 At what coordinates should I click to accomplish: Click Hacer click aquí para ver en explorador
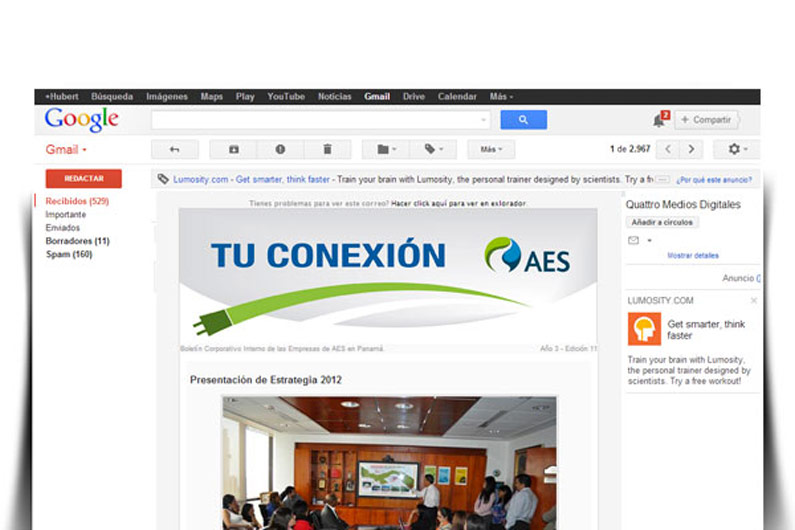[458, 203]
